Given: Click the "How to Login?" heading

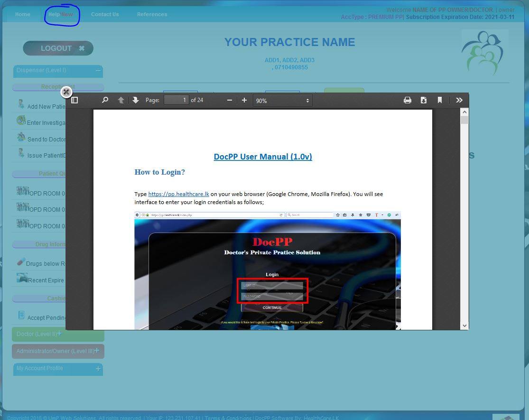Looking at the screenshot, I should [x=159, y=172].
